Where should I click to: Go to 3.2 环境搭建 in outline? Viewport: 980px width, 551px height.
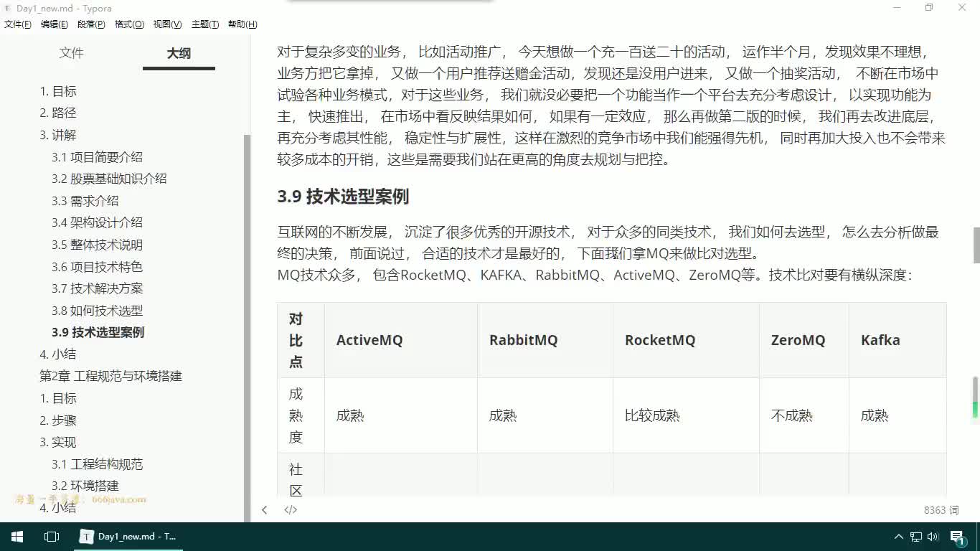85,486
